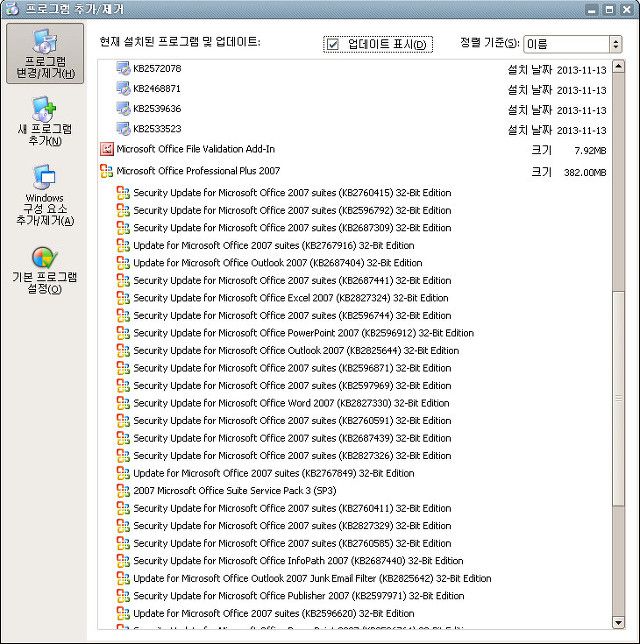
Task: Click icon for update KB2596744
Action: [x=123, y=315]
